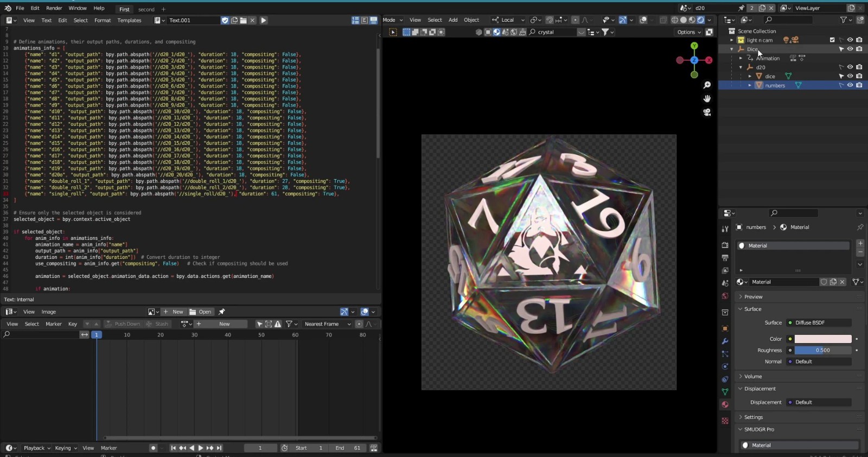Open the Output properties tab icon
Screen dimensions: 868x457
(725, 258)
